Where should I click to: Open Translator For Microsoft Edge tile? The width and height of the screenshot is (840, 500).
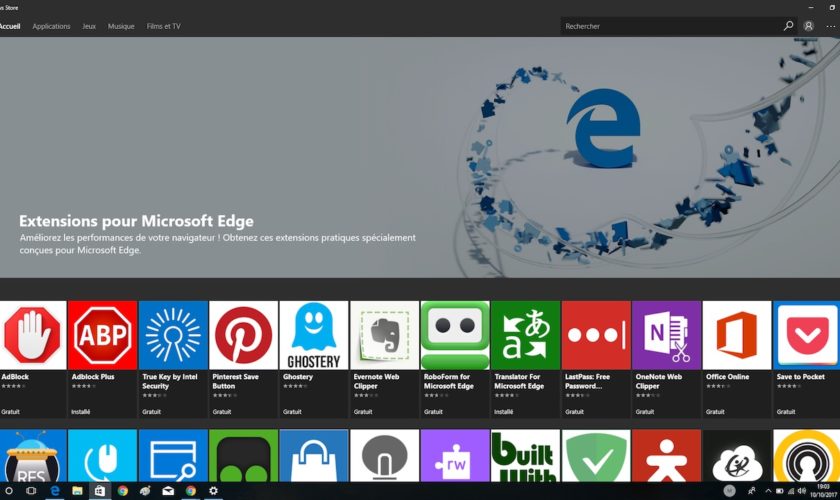(525, 336)
